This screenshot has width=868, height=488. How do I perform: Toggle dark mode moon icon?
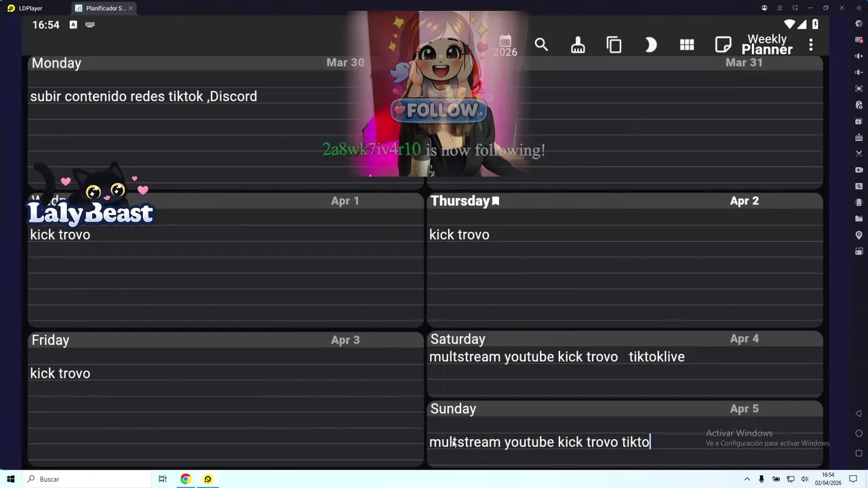pyautogui.click(x=651, y=45)
